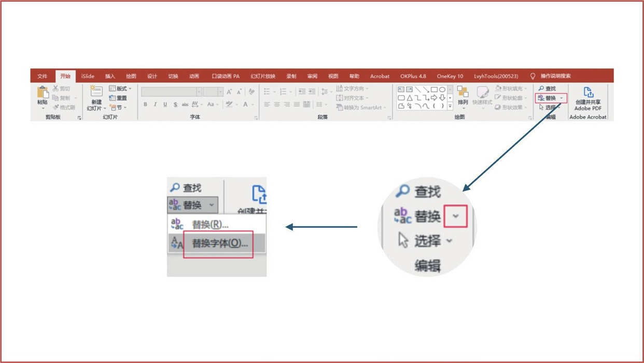The height and width of the screenshot is (363, 644).
Task: Click the Cut scissors icon
Action: click(x=56, y=89)
